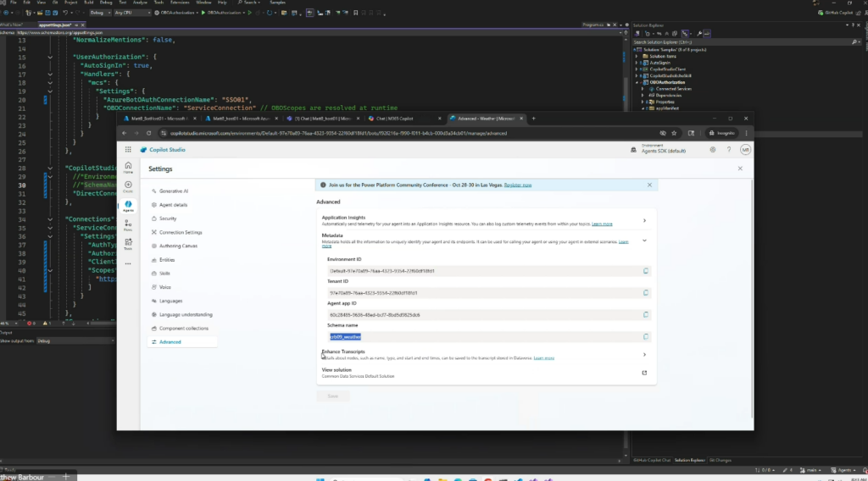The height and width of the screenshot is (481, 868).
Task: Expand Enhance Transcripts section
Action: (644, 354)
